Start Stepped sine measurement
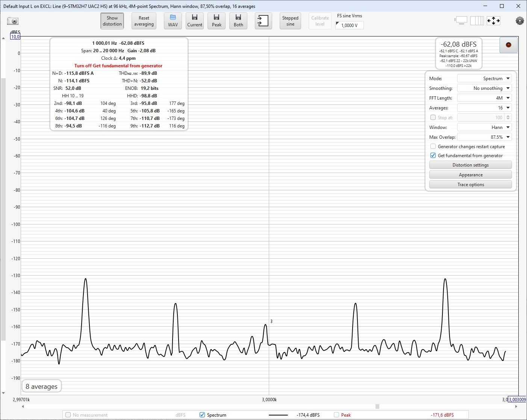 click(x=290, y=21)
